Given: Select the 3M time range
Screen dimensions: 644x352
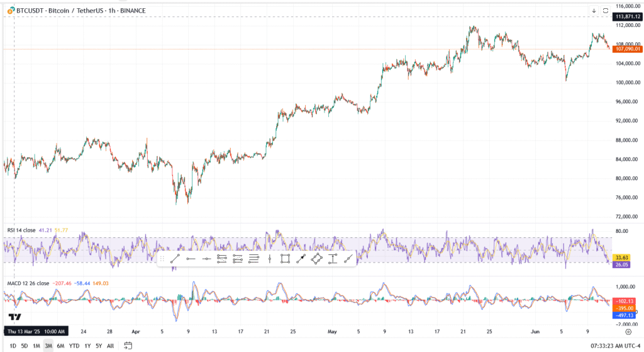Looking at the screenshot, I should click(x=48, y=345).
